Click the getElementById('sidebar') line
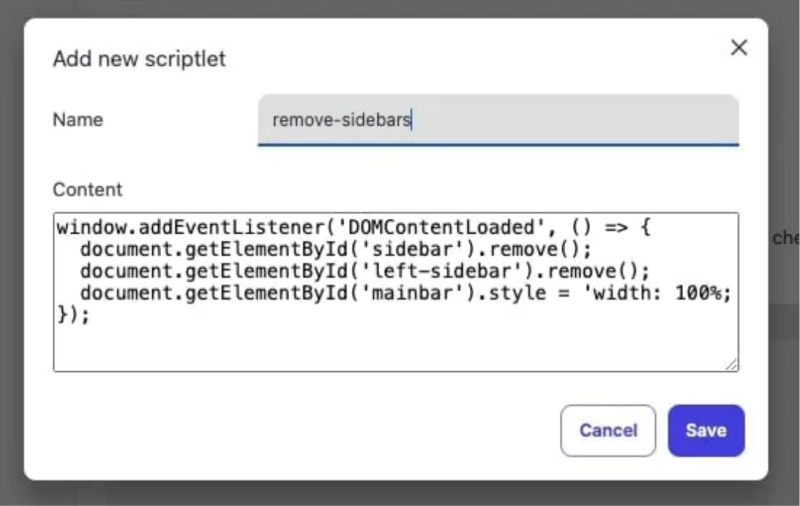800x506 pixels. 336,249
